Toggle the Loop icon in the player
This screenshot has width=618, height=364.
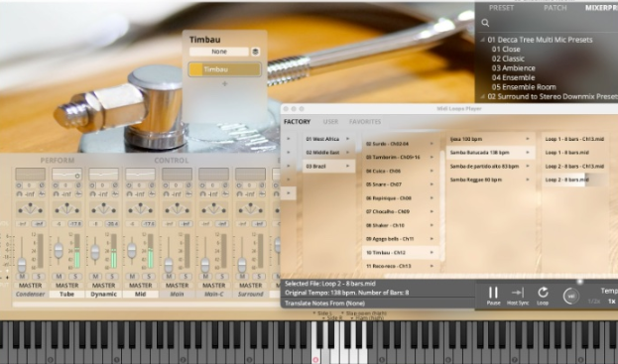tap(543, 293)
